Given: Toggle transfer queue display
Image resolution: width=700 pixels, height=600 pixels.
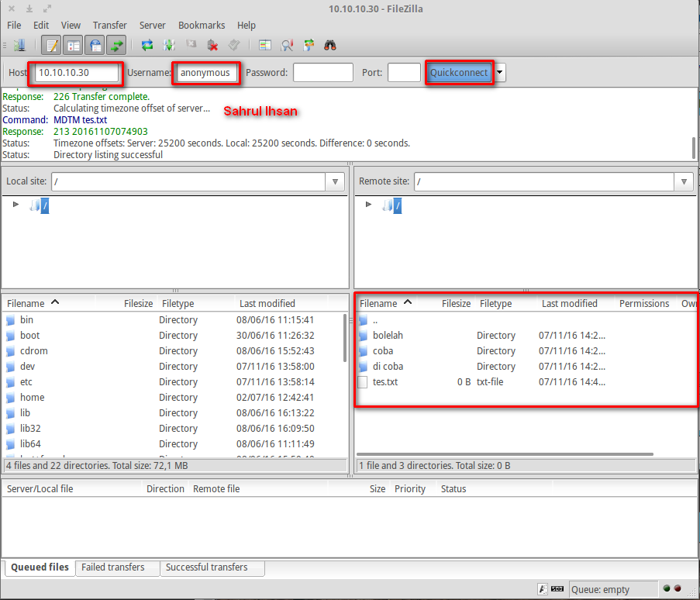Looking at the screenshot, I should click(116, 45).
